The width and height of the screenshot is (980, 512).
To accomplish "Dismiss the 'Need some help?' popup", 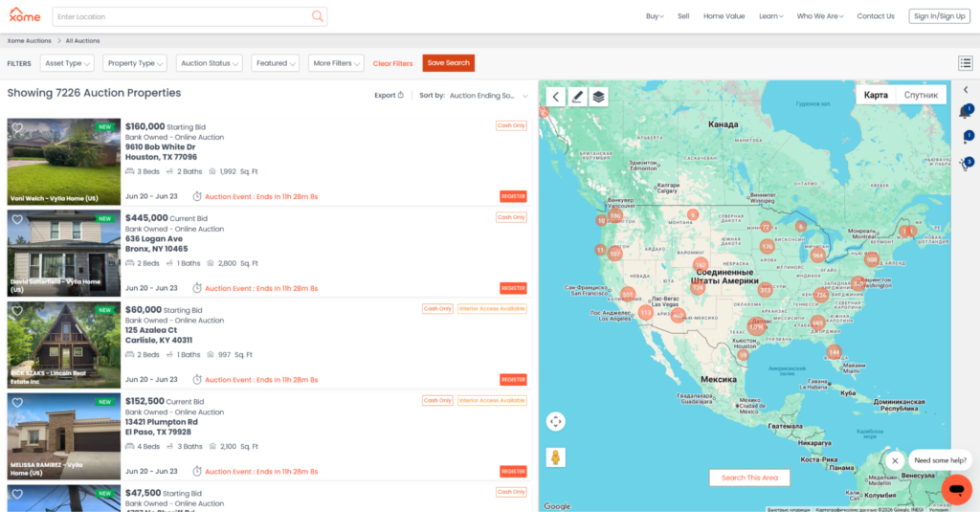I will tap(895, 460).
